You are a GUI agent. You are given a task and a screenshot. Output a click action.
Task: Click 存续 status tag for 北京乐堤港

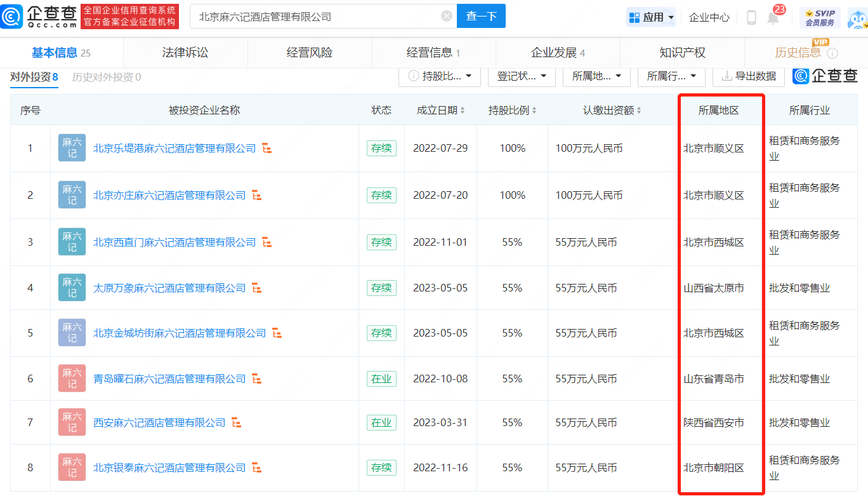coord(381,149)
